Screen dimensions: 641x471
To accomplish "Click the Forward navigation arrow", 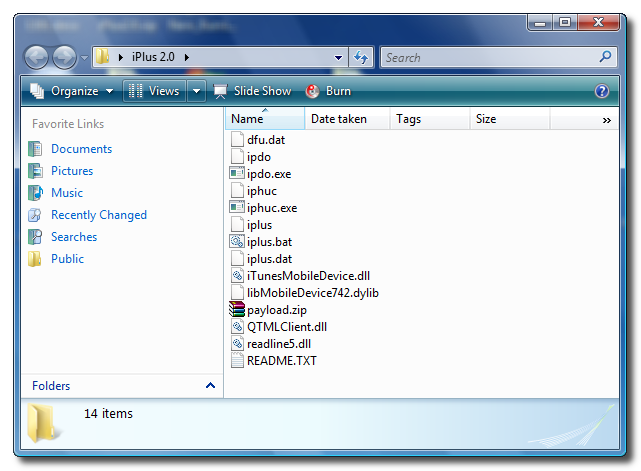I will (64, 57).
